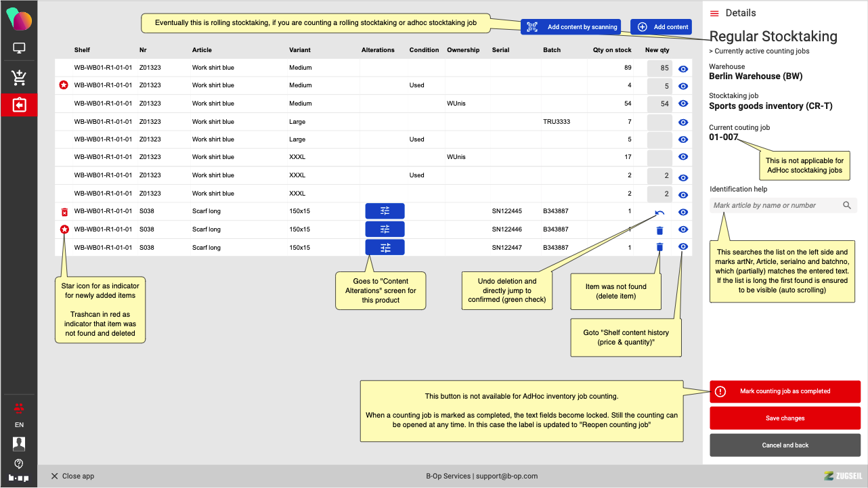Image resolution: width=868 pixels, height=488 pixels.
Task: Open the shopping cart icon in sidebar
Action: click(19, 78)
